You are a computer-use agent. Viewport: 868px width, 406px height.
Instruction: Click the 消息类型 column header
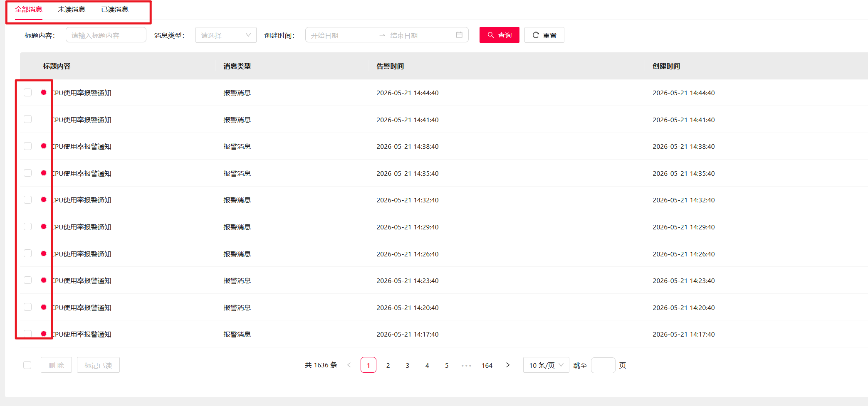point(237,66)
